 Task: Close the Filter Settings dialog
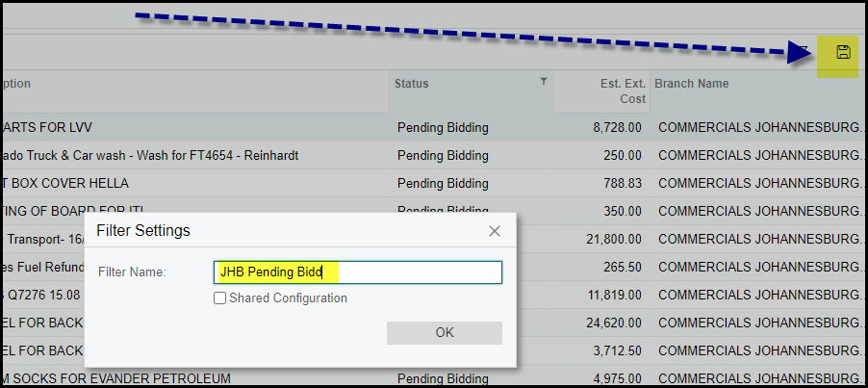[495, 231]
